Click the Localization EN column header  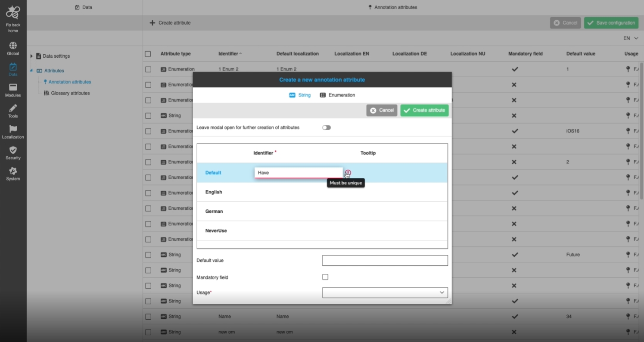click(352, 54)
